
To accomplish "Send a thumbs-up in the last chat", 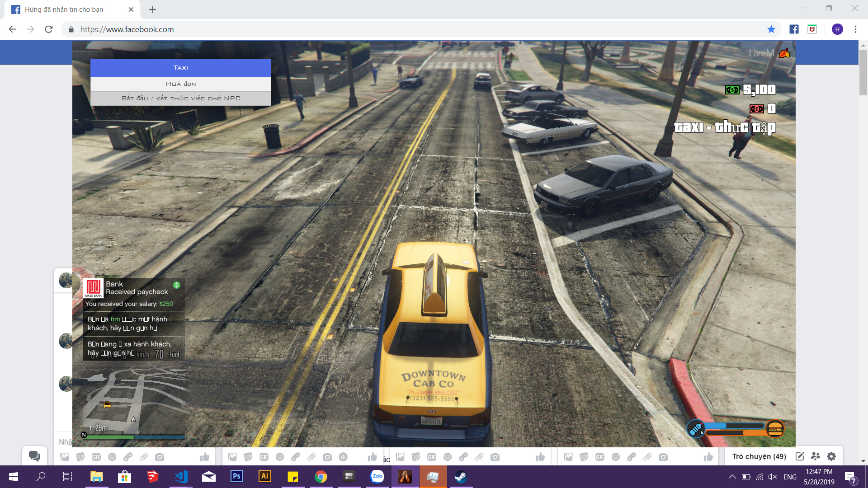I will coord(708,457).
